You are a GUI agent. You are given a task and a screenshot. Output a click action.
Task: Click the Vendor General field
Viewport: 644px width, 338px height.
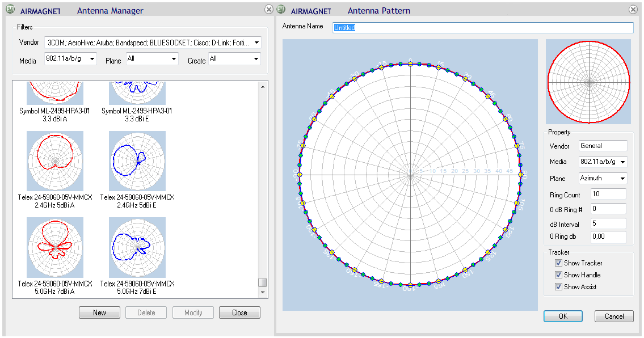[603, 146]
